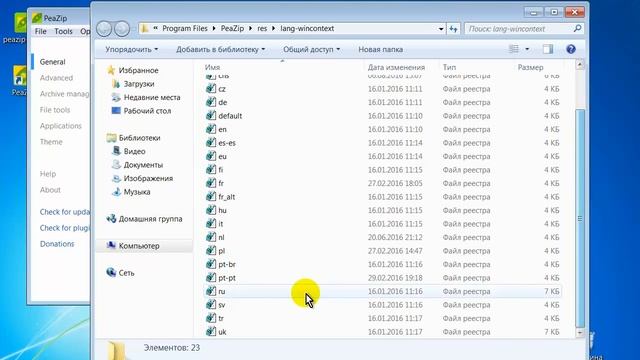The width and height of the screenshot is (640, 360).
Task: Click the hu registry file icon
Action: 211,210
